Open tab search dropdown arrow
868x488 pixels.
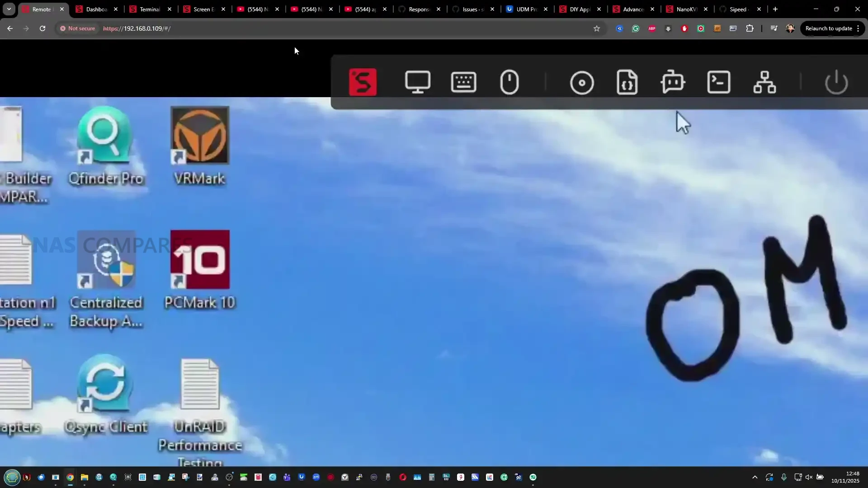pyautogui.click(x=9, y=9)
